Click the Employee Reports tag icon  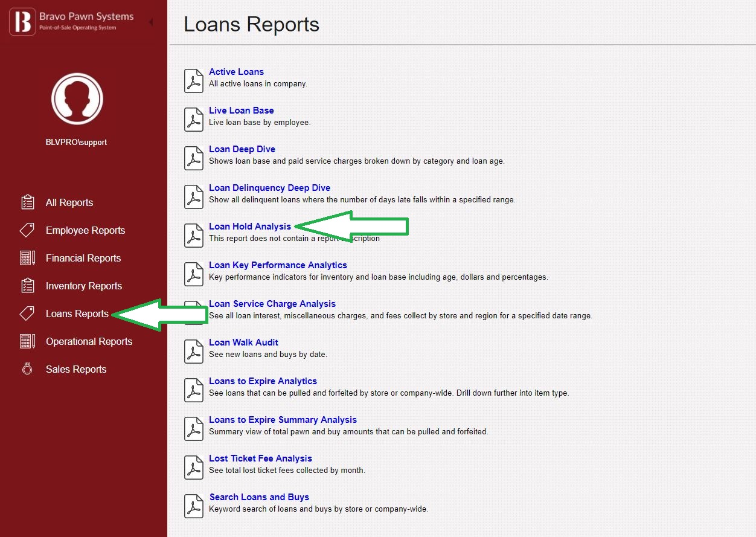pos(27,230)
